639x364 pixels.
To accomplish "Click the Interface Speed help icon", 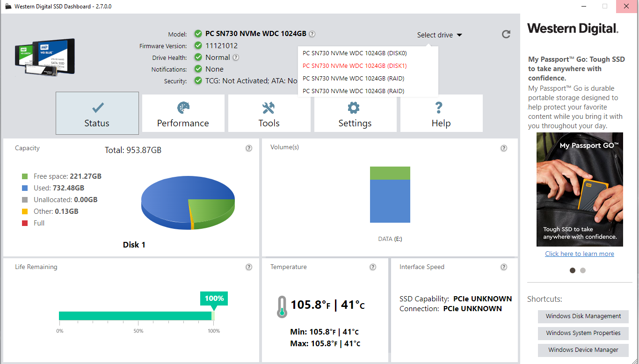I will 504,267.
